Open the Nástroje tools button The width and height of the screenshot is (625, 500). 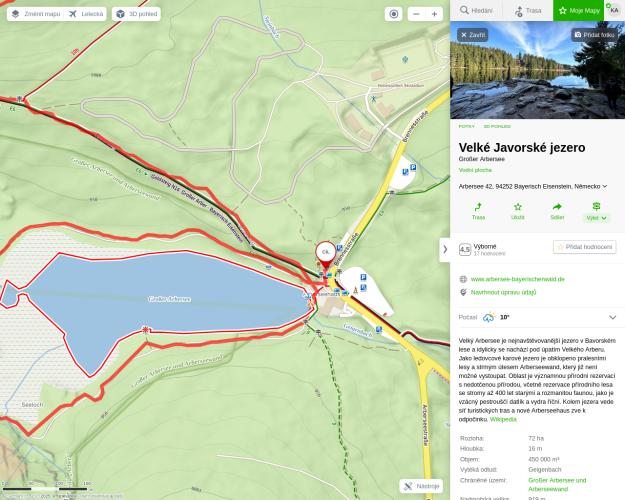pos(421,486)
